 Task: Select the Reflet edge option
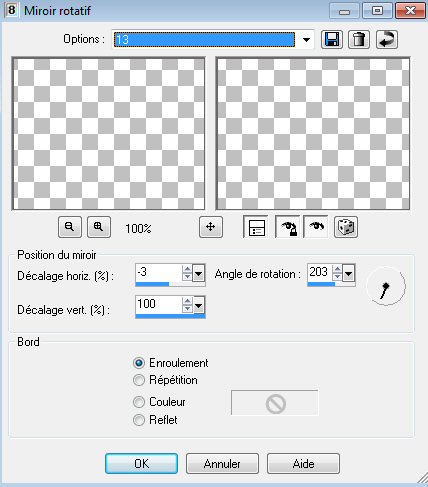coord(155,420)
